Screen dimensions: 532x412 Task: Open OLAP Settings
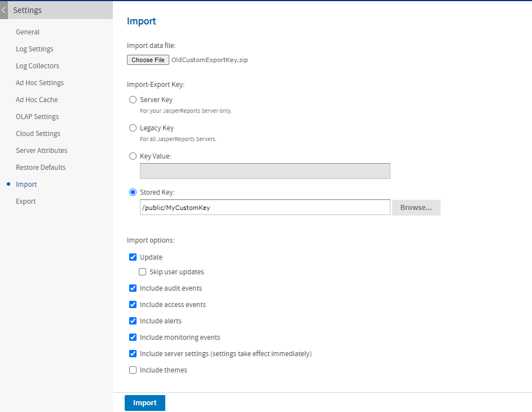tap(37, 117)
